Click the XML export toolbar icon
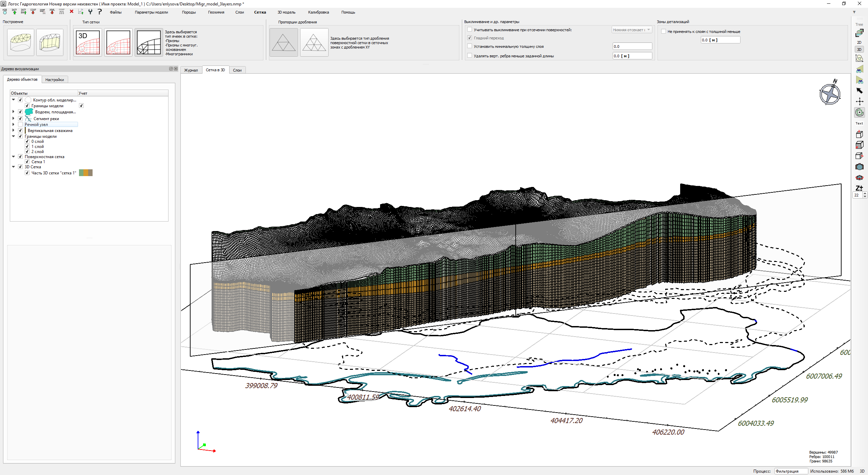 [x=52, y=12]
